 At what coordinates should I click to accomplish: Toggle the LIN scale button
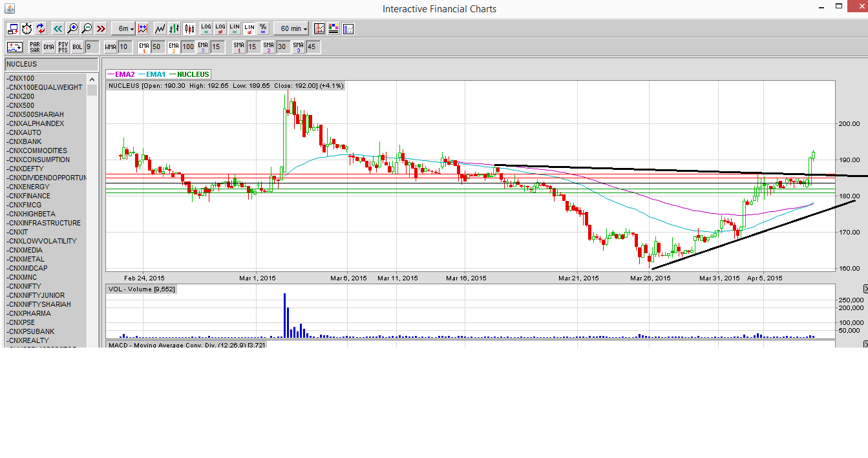pos(235,28)
